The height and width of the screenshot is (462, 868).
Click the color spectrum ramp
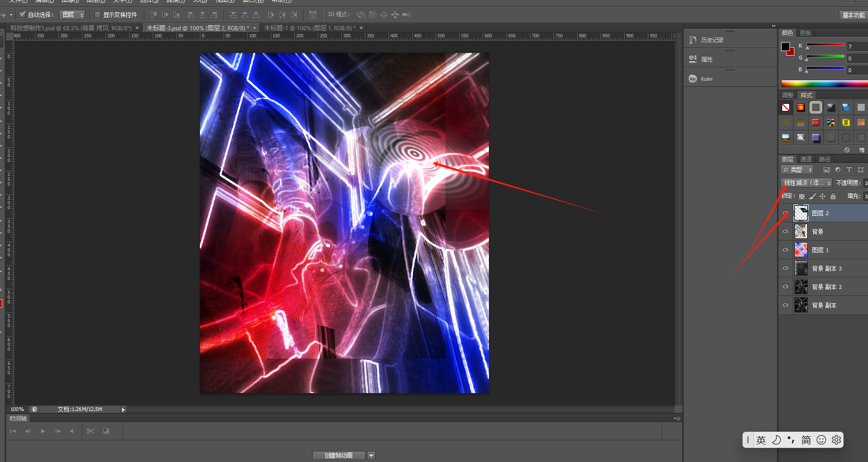824,84
